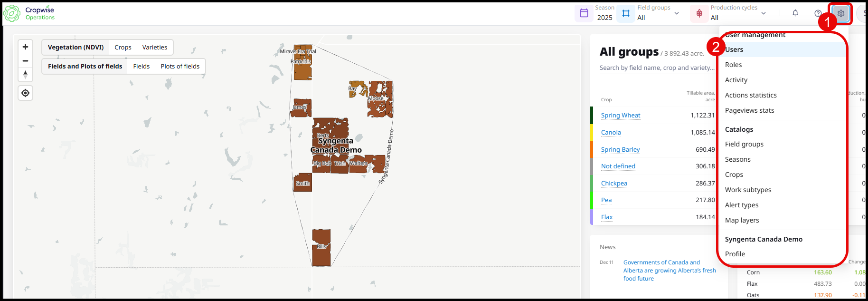The height and width of the screenshot is (301, 868).
Task: Reset map compass orientation
Action: (26, 75)
